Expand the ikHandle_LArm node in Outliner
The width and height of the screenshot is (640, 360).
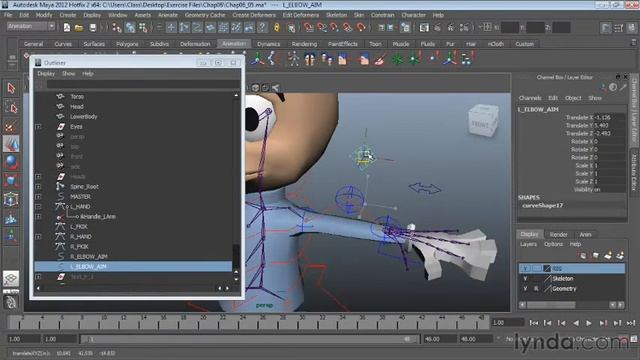(38, 217)
